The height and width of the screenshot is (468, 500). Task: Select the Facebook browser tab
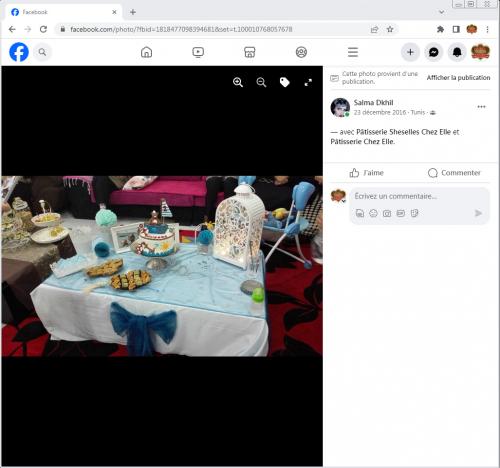pos(63,12)
